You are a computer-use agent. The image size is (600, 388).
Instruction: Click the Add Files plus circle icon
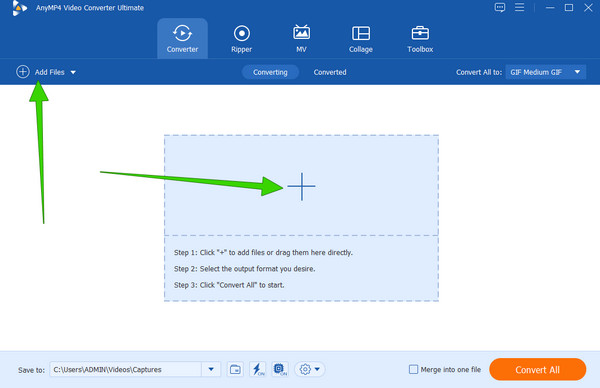click(23, 72)
